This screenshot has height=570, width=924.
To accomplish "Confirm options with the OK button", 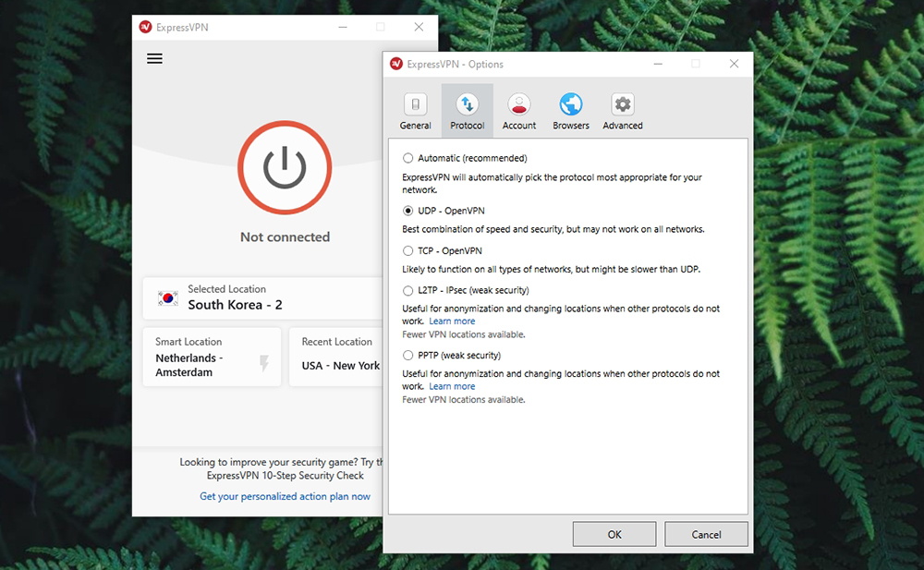I will click(614, 534).
